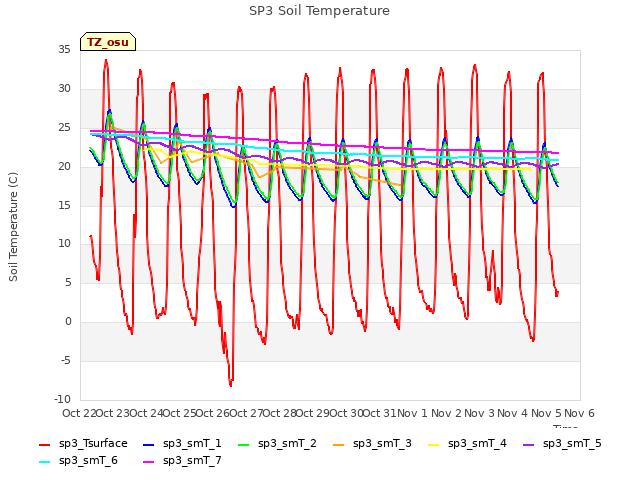Click the Nov 3 x-axis tick label
This screenshot has width=640, height=480.
click(480, 413)
